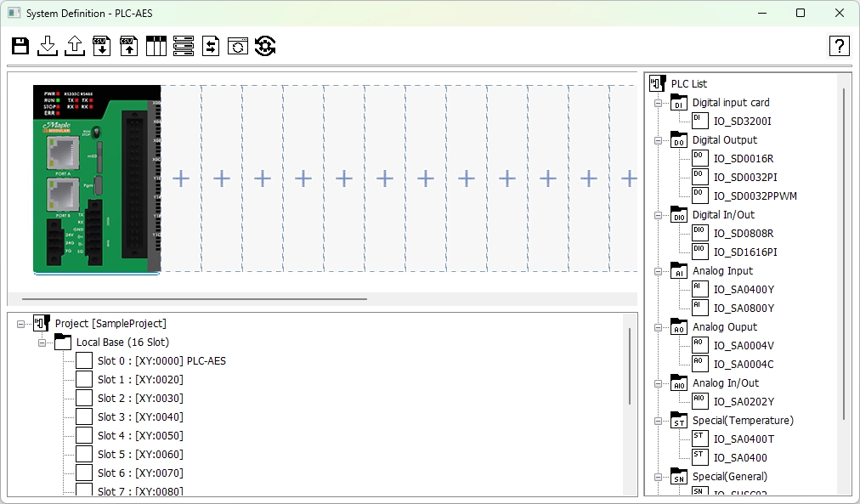Collapse the Special(Temperature) group
The height and width of the screenshot is (504, 860).
click(658, 422)
